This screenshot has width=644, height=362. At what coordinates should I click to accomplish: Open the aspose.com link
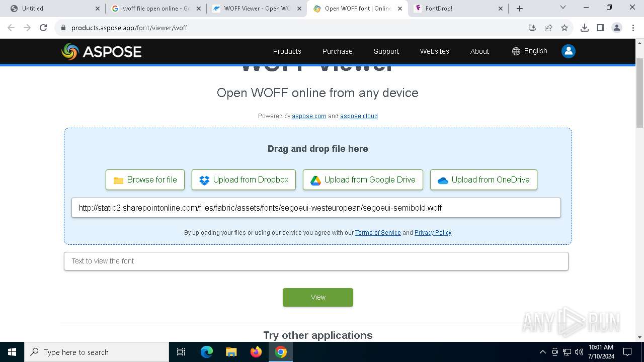click(309, 116)
